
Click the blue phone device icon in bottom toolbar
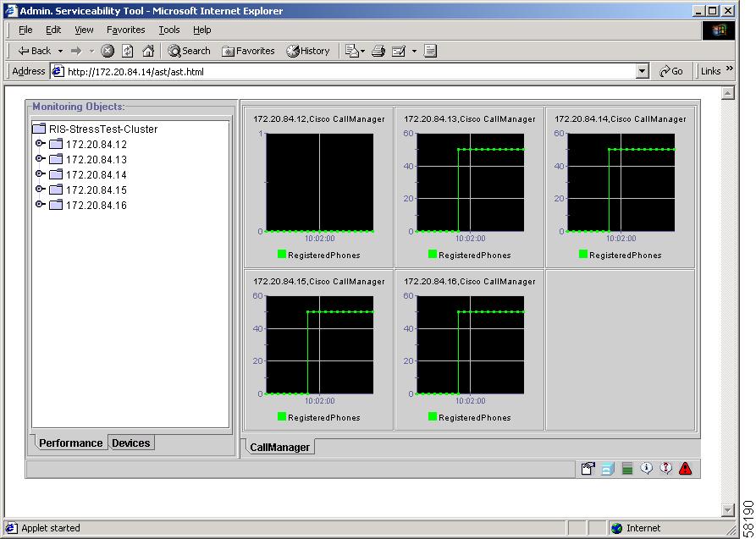coord(608,468)
